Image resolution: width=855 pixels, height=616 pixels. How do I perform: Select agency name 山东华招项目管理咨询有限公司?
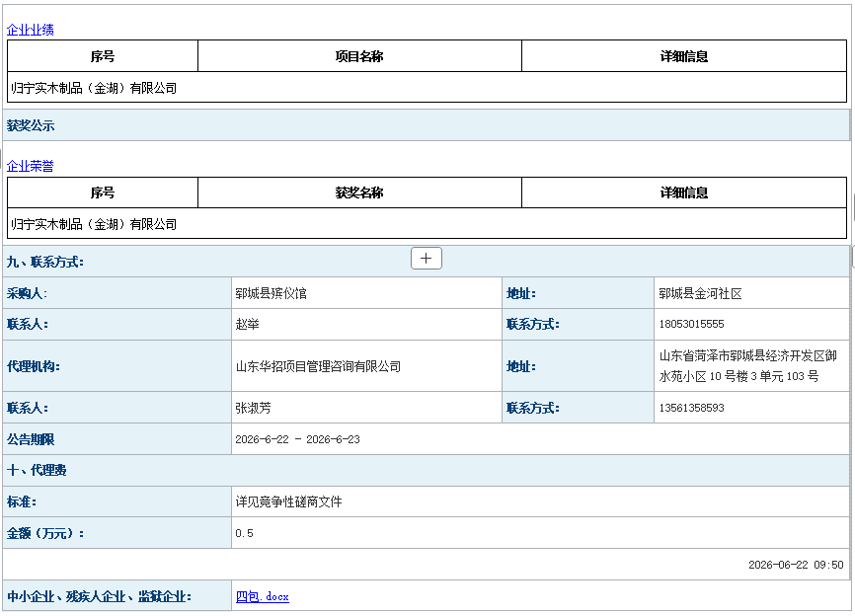[x=318, y=366]
